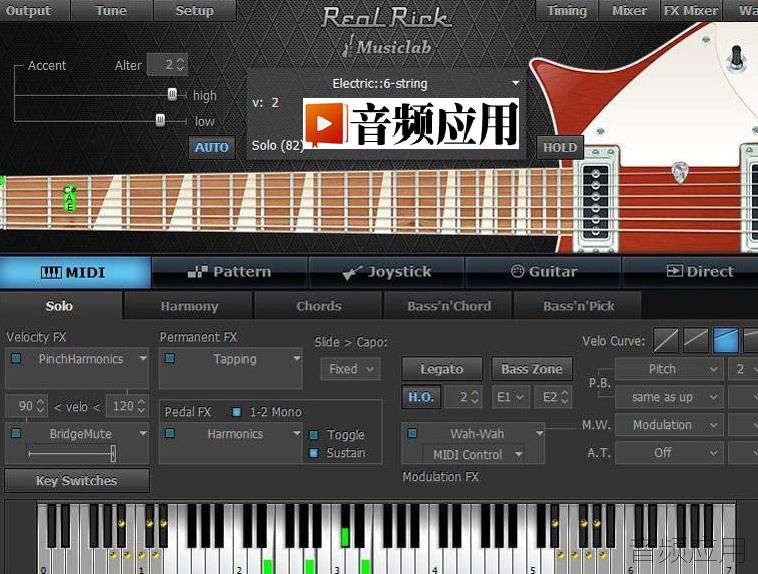Switch to the Joystick tab

coord(386,272)
